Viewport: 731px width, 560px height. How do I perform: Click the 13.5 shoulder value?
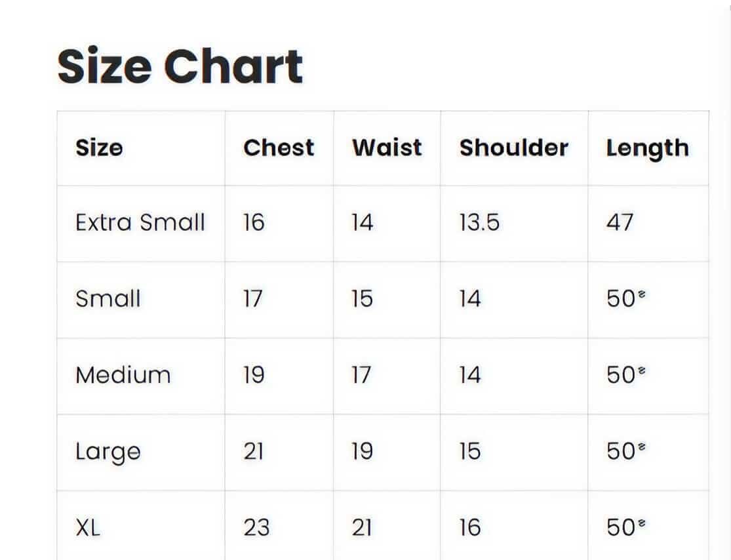[x=479, y=223]
